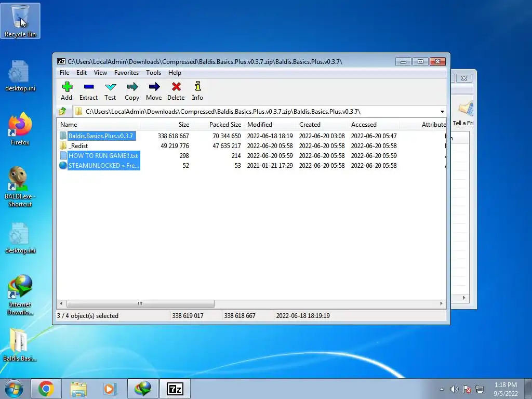This screenshot has height=399, width=532.
Task: Open the network tray icon
Action: [x=480, y=389]
